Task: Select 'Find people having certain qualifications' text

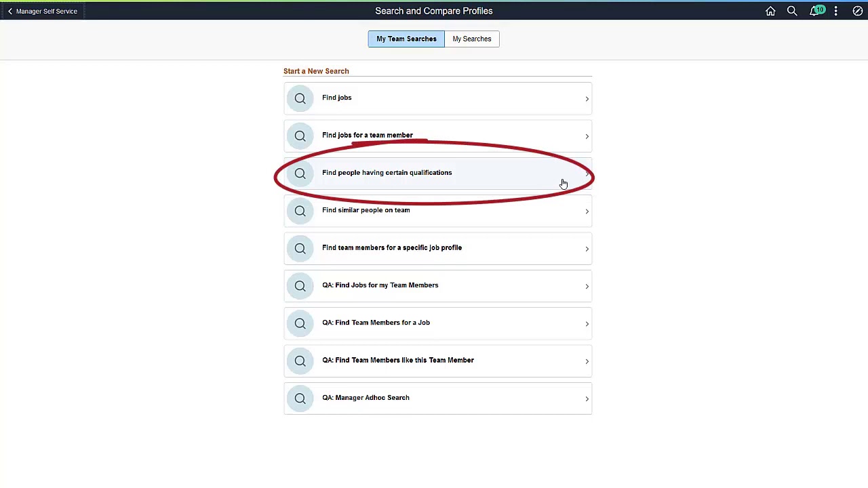Action: click(x=387, y=172)
